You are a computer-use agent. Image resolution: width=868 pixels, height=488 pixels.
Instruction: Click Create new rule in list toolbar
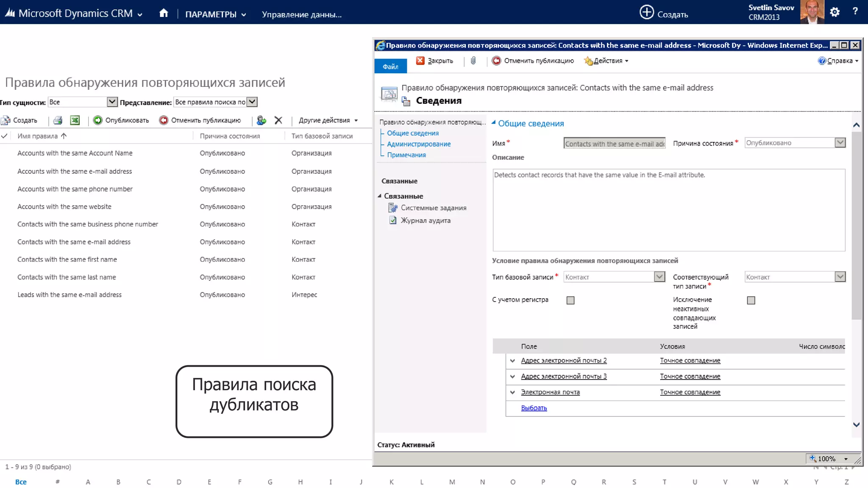[19, 120]
